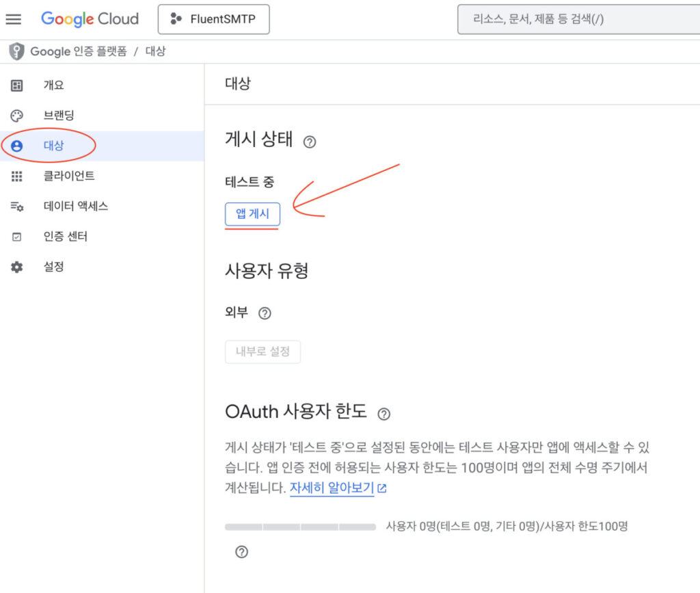Open the 설정 menu item
This screenshot has width=700, height=593.
tap(102, 267)
